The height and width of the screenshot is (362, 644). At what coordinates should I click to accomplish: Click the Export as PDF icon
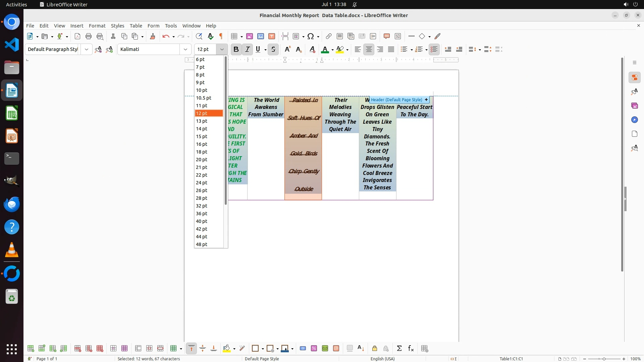pos(77,37)
